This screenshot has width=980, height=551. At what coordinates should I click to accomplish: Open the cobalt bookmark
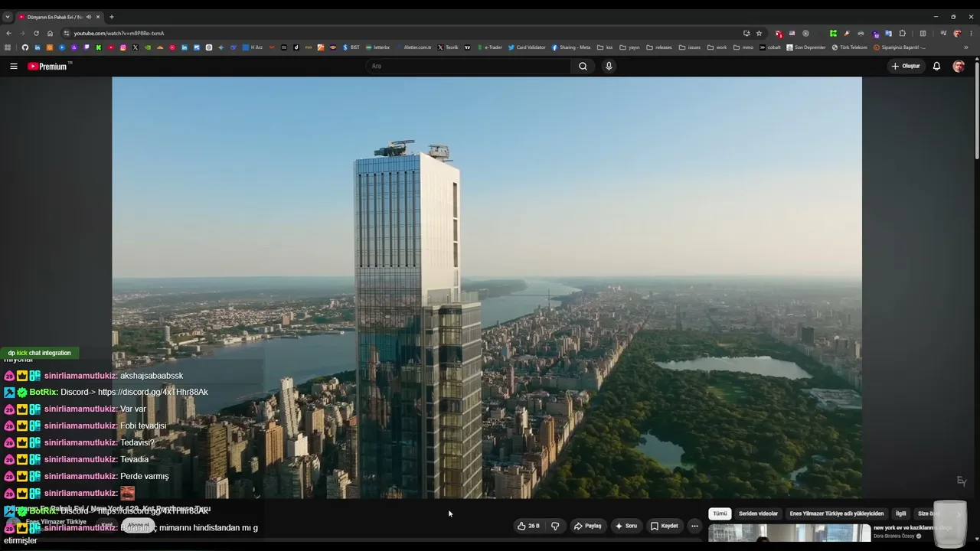[770, 47]
